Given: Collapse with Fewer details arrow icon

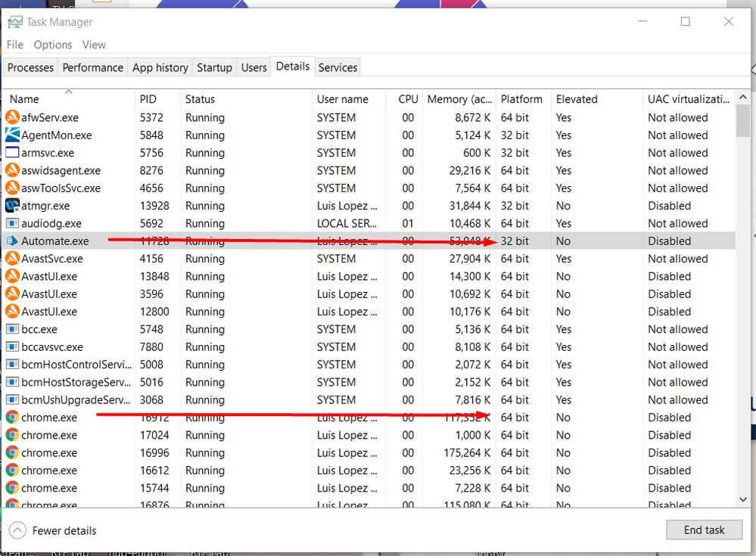Looking at the screenshot, I should [x=17, y=530].
